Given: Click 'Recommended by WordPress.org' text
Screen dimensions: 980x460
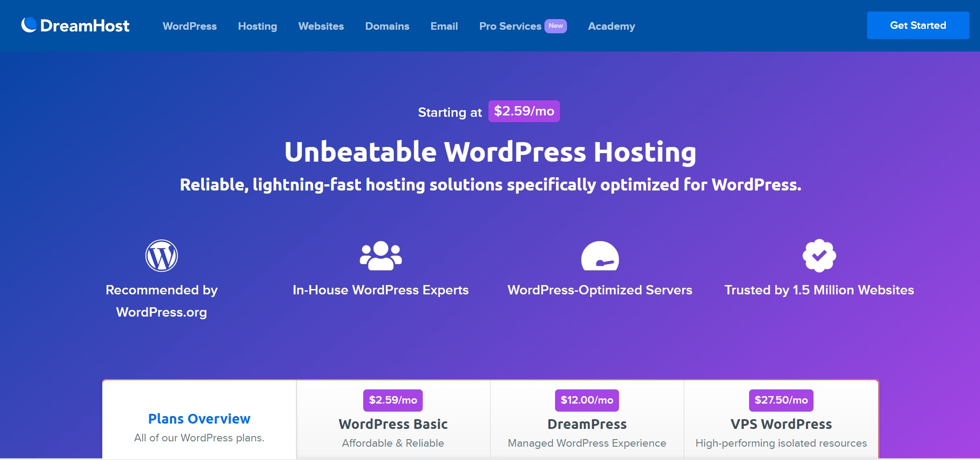Looking at the screenshot, I should point(162,301).
